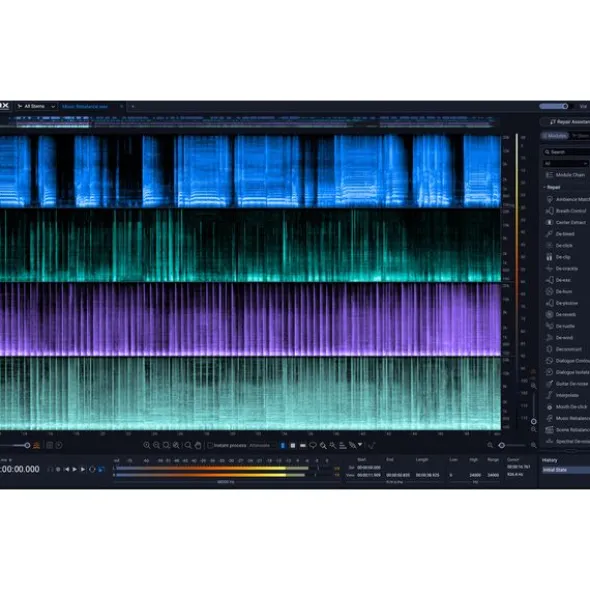Viewport: 590px width, 591px height.
Task: Close the Music Rebalance.wav tab
Action: 121,107
